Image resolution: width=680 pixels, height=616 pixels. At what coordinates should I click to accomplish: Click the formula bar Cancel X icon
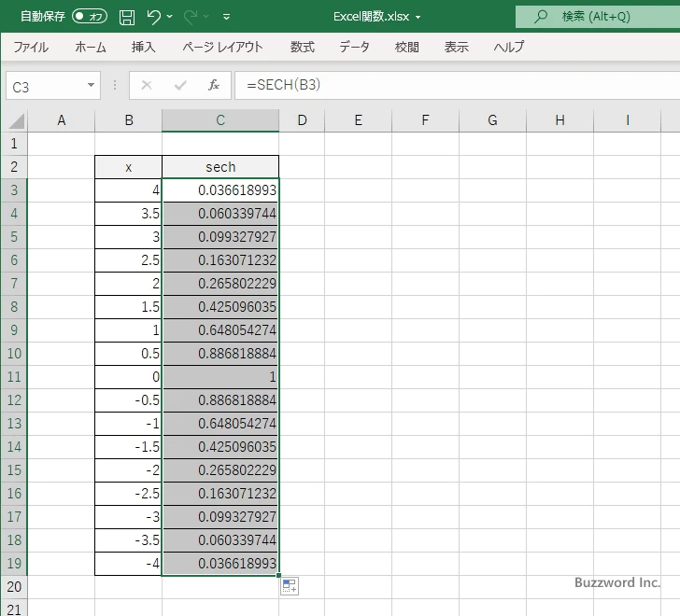pyautogui.click(x=147, y=85)
